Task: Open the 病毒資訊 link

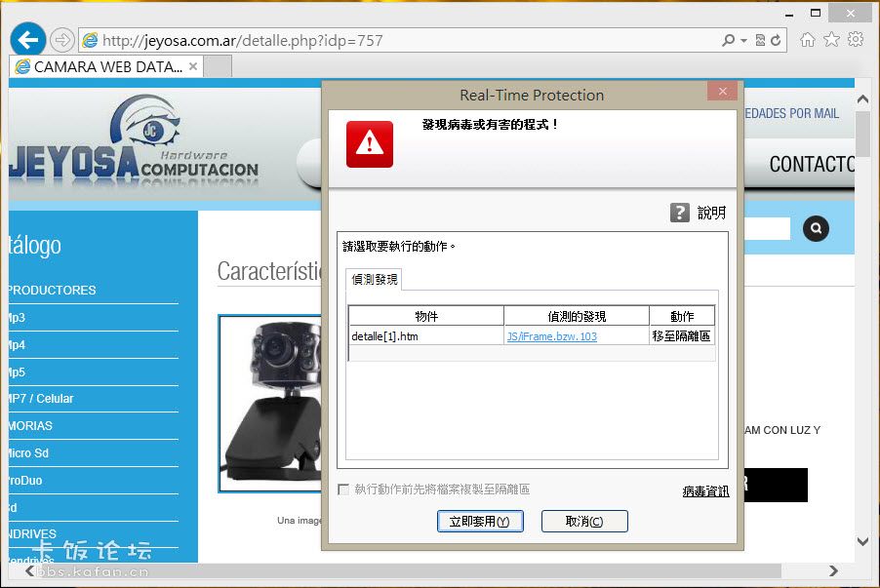Action: 705,491
